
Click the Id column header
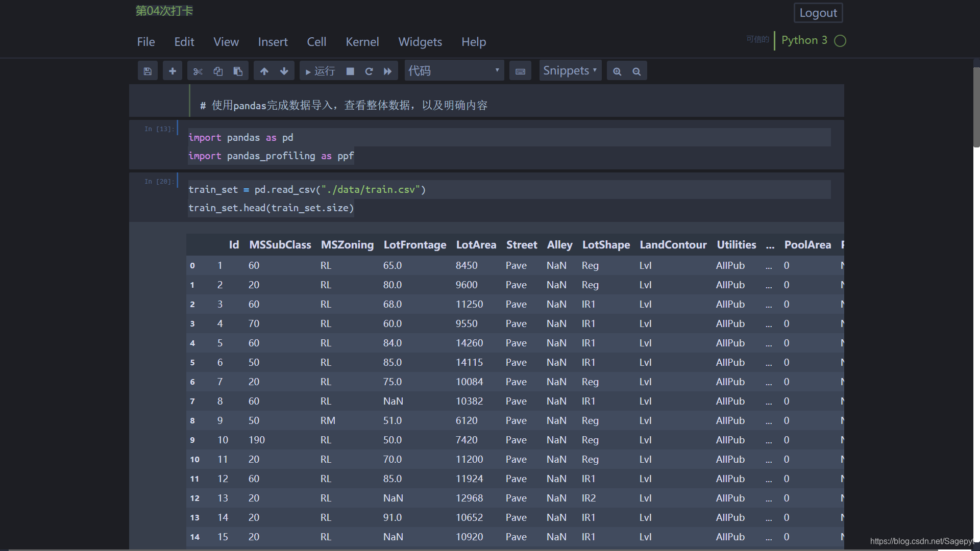[x=234, y=245]
